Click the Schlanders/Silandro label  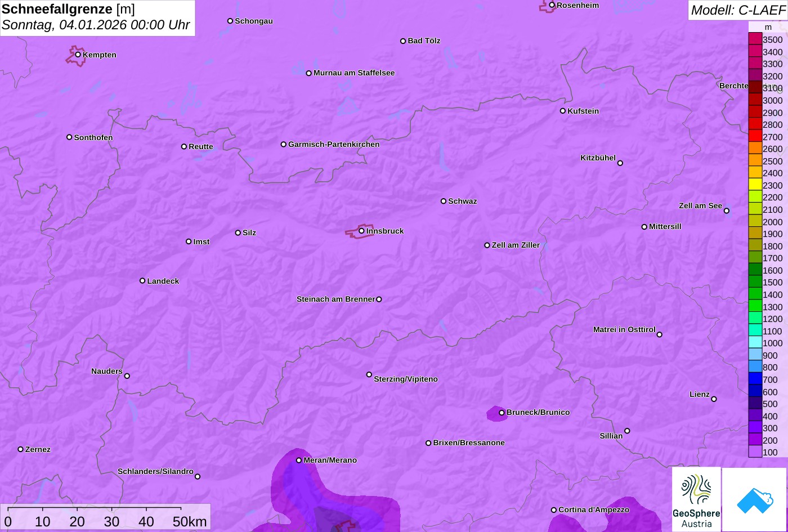tap(155, 471)
